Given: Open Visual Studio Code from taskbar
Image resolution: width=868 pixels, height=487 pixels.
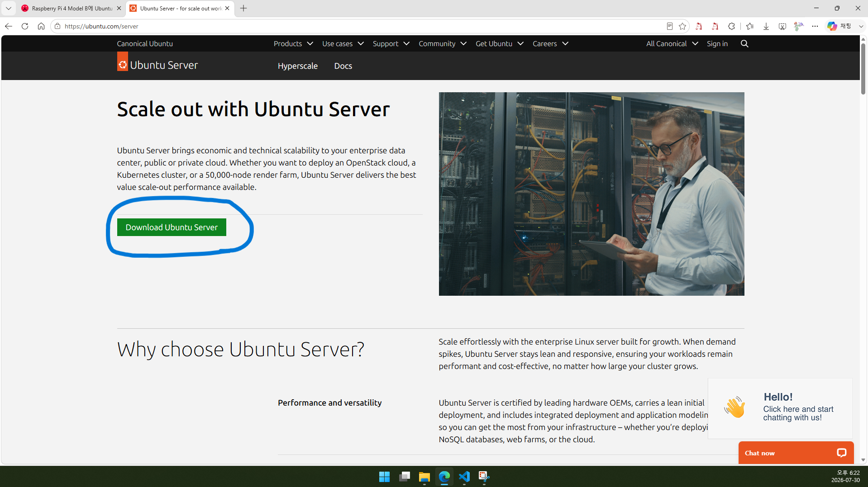Looking at the screenshot, I should point(464,477).
